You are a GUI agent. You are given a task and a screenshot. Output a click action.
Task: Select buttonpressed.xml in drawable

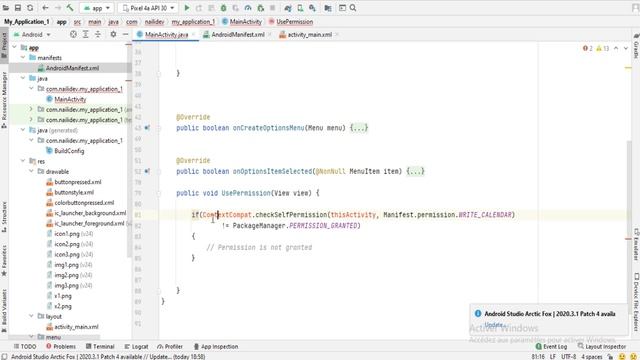click(x=78, y=182)
